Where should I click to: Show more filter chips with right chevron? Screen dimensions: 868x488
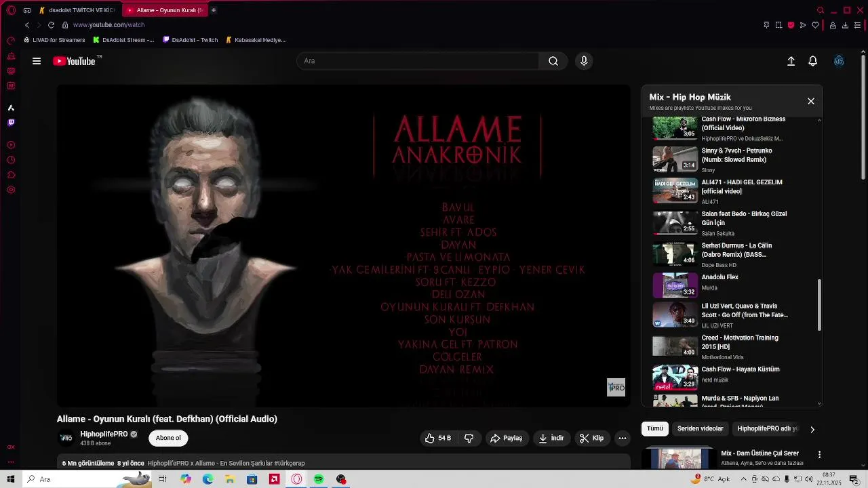click(x=812, y=429)
